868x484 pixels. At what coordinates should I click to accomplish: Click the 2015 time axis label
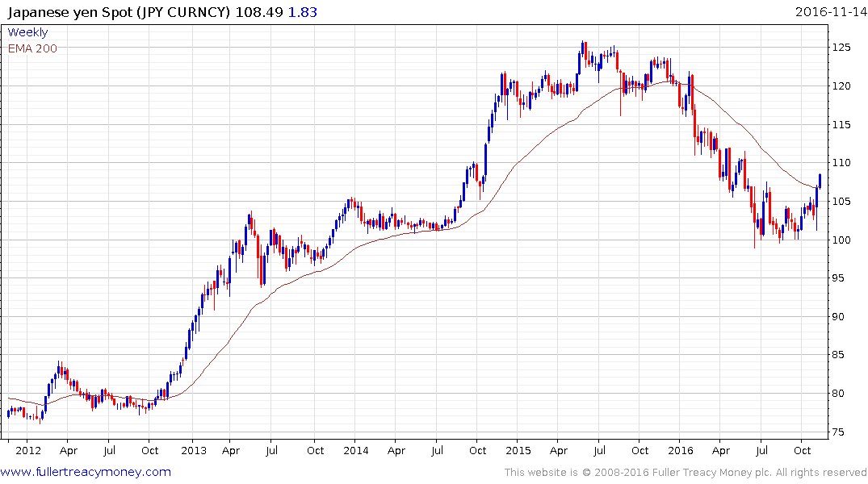(x=518, y=450)
